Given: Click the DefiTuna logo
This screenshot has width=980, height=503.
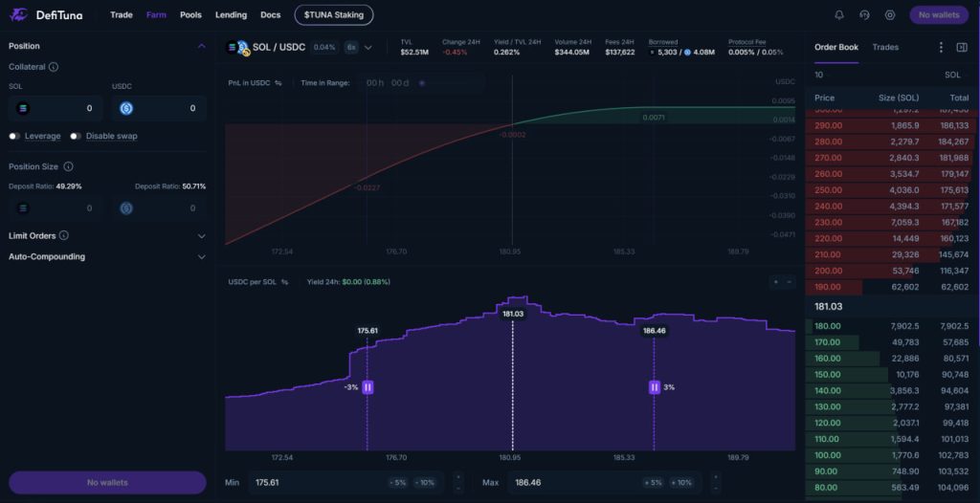Looking at the screenshot, I should point(46,15).
